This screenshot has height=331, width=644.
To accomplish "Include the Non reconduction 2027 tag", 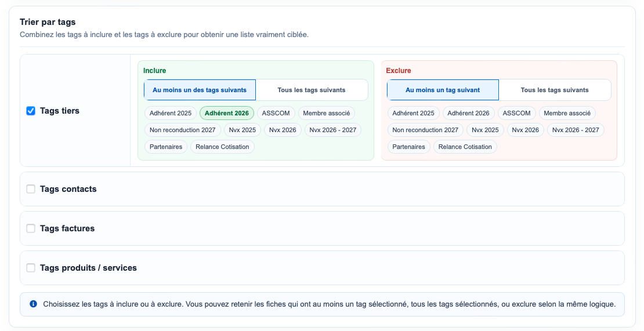I will [x=182, y=130].
